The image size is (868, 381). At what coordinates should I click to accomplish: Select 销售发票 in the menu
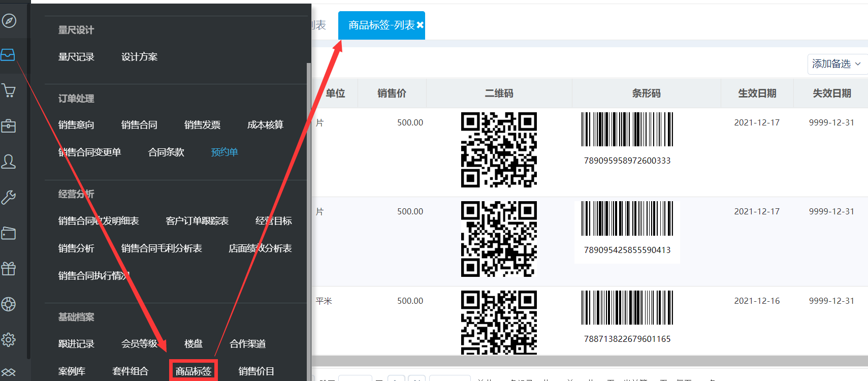pos(202,125)
